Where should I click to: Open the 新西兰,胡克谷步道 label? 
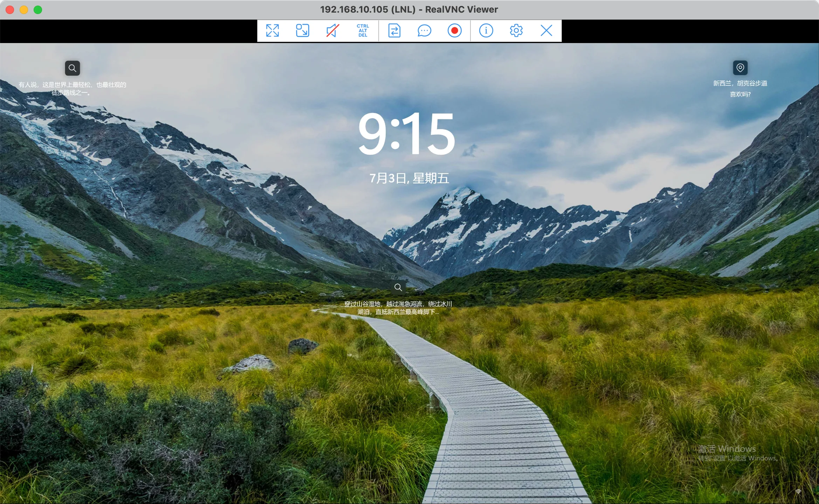[x=740, y=83]
